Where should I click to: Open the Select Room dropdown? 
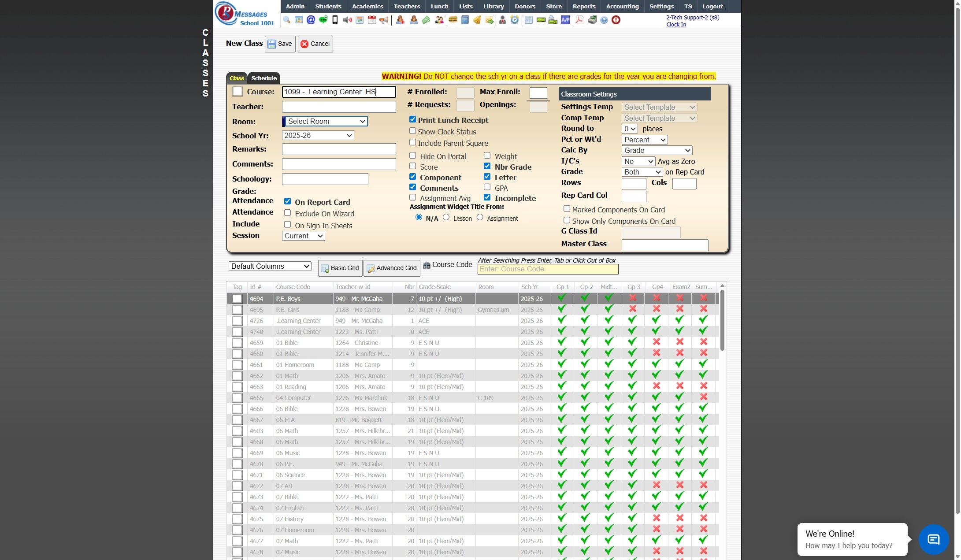point(325,121)
